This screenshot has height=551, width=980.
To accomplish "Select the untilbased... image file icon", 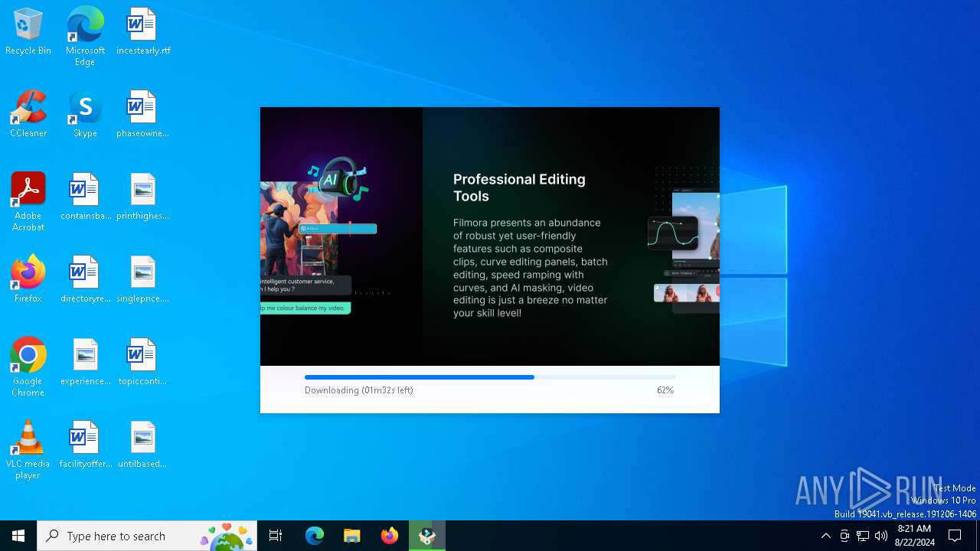I will (142, 445).
